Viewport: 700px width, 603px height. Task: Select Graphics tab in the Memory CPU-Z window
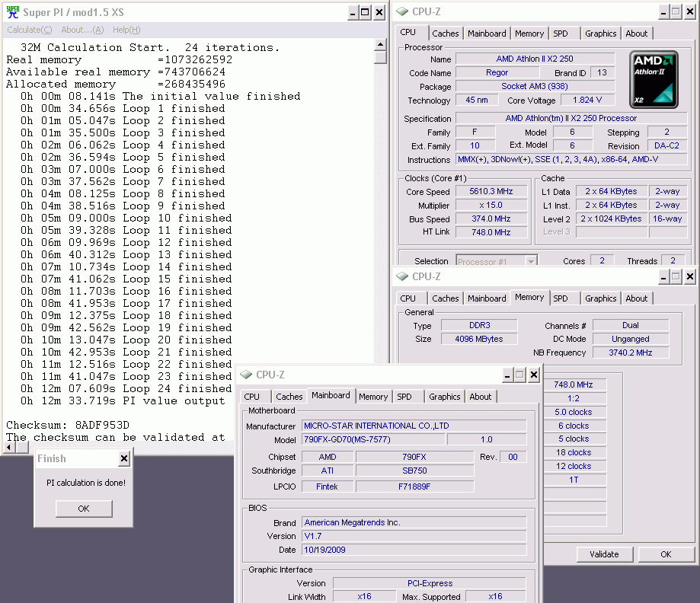[600, 298]
